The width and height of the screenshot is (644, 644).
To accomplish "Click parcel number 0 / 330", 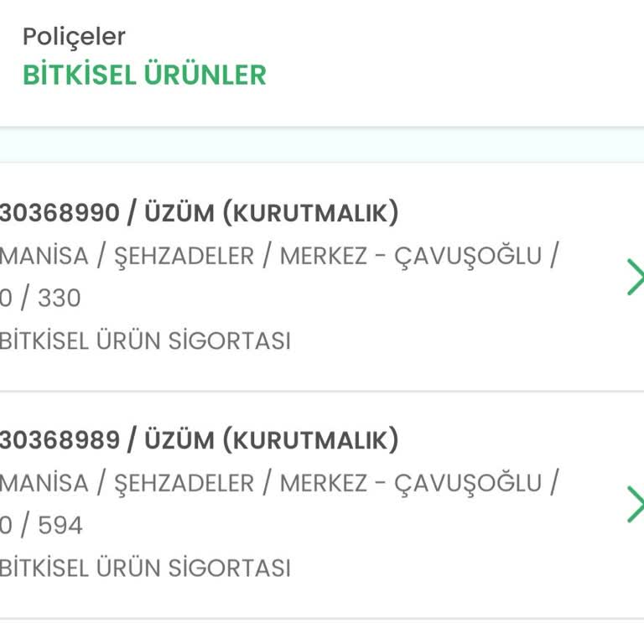I will tap(40, 299).
